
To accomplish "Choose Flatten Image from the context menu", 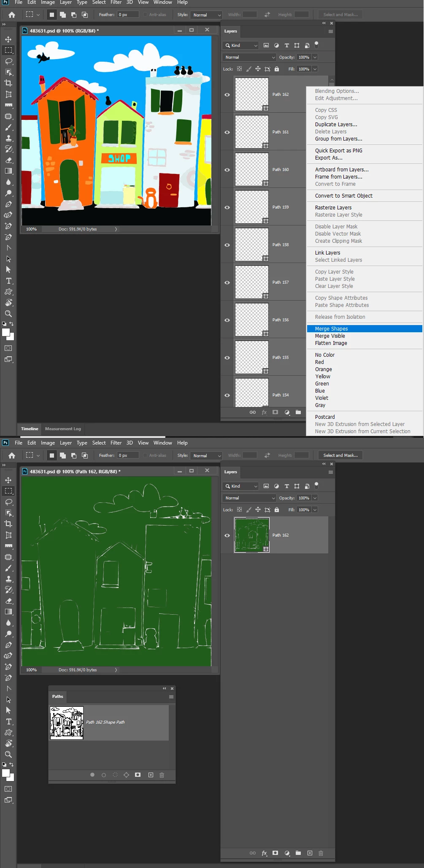I will (331, 343).
